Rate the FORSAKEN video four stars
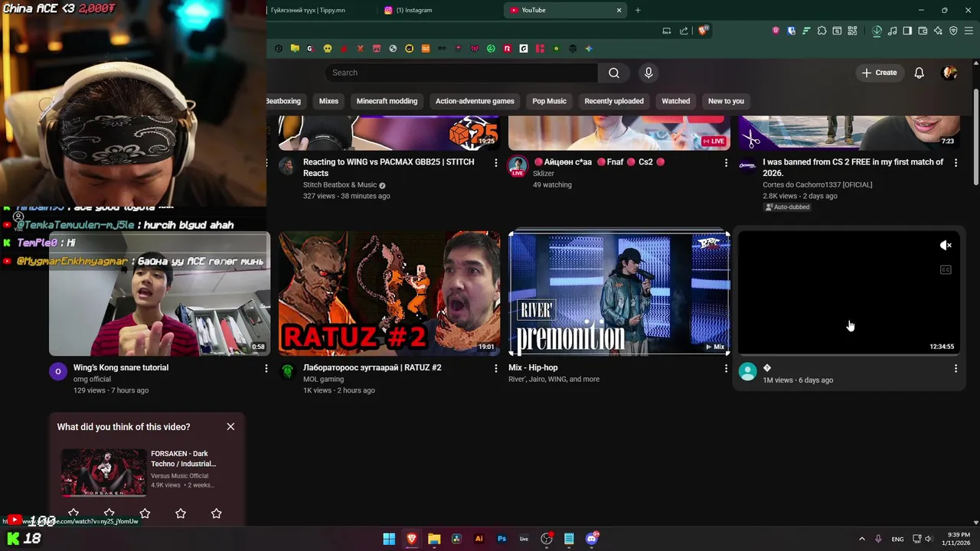Screen dimensions: 980x551 pyautogui.click(x=181, y=514)
